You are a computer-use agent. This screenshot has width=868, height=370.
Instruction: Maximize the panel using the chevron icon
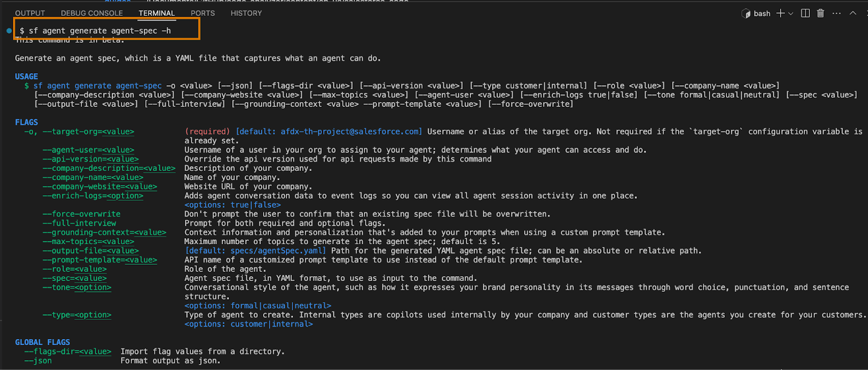click(x=853, y=14)
